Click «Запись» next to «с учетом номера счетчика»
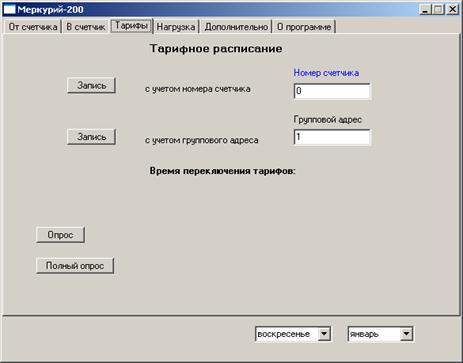Viewport: 463px width, 363px height. pos(91,86)
